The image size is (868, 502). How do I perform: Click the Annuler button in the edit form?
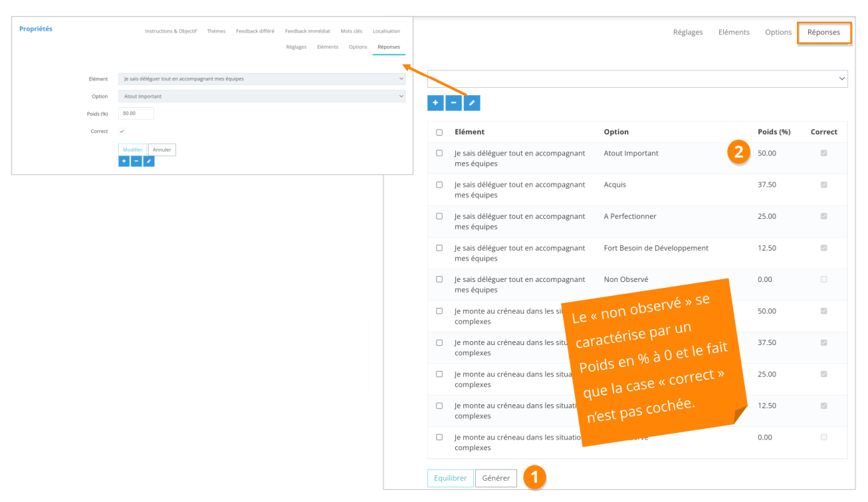click(162, 150)
